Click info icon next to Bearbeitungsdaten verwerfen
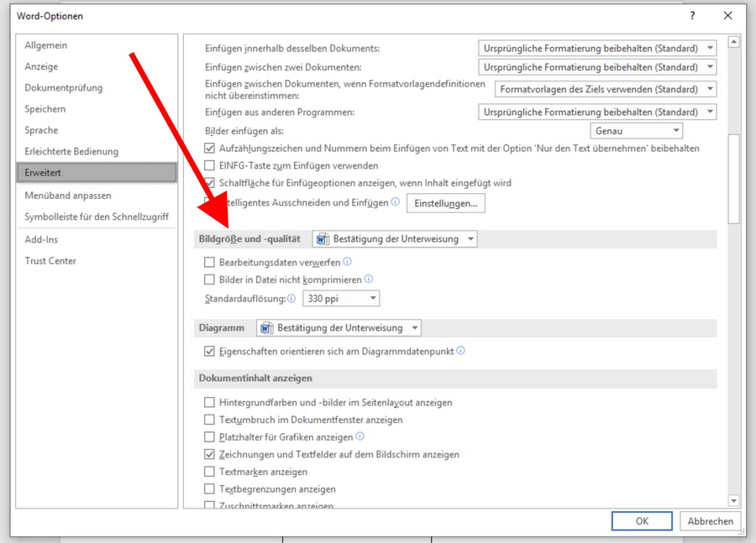This screenshot has height=543, width=756. [x=347, y=262]
